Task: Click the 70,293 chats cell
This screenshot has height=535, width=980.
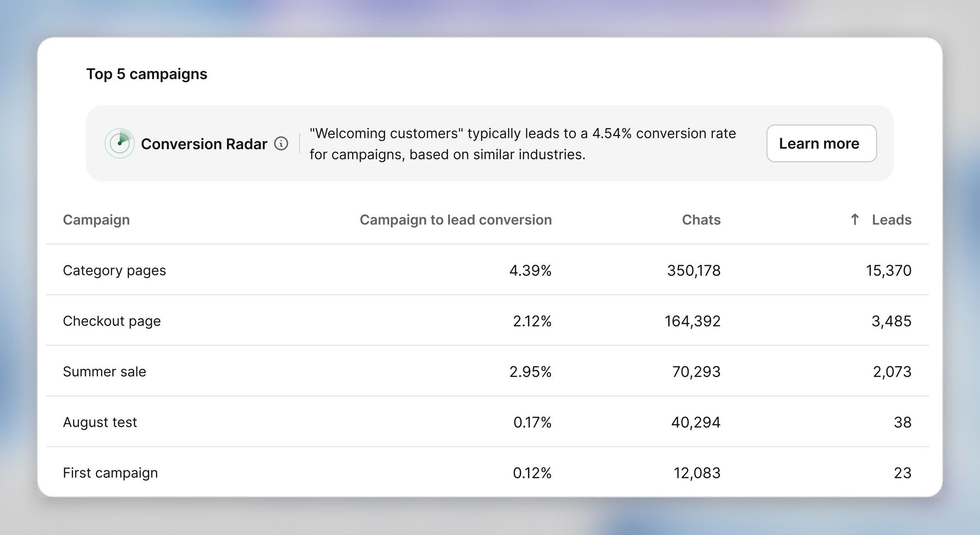Action: coord(696,371)
